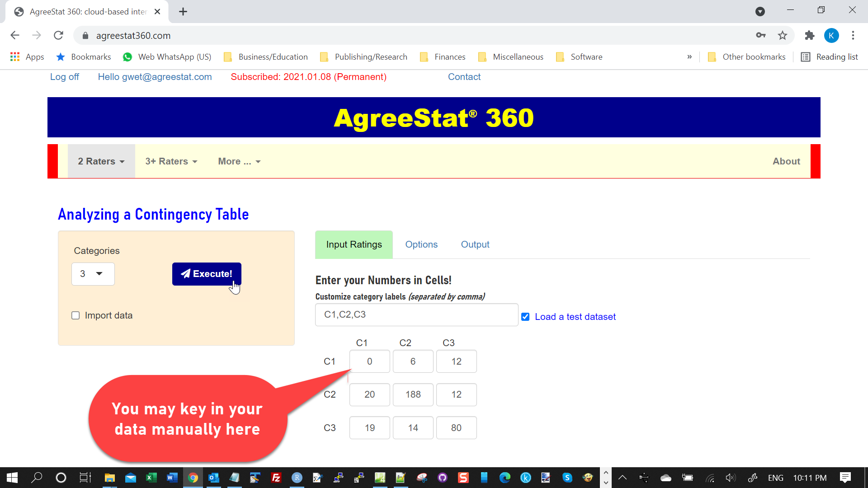Open the Bookmarks star folder
The width and height of the screenshot is (868, 488).
pyautogui.click(x=84, y=57)
